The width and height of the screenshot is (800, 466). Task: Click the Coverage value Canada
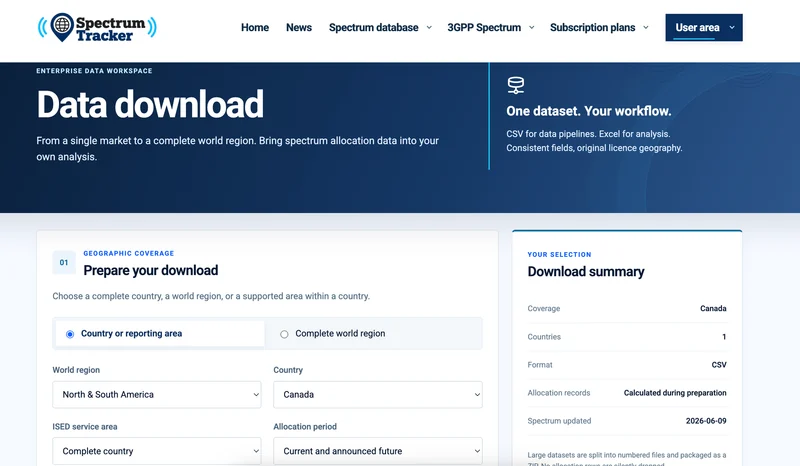[713, 308]
